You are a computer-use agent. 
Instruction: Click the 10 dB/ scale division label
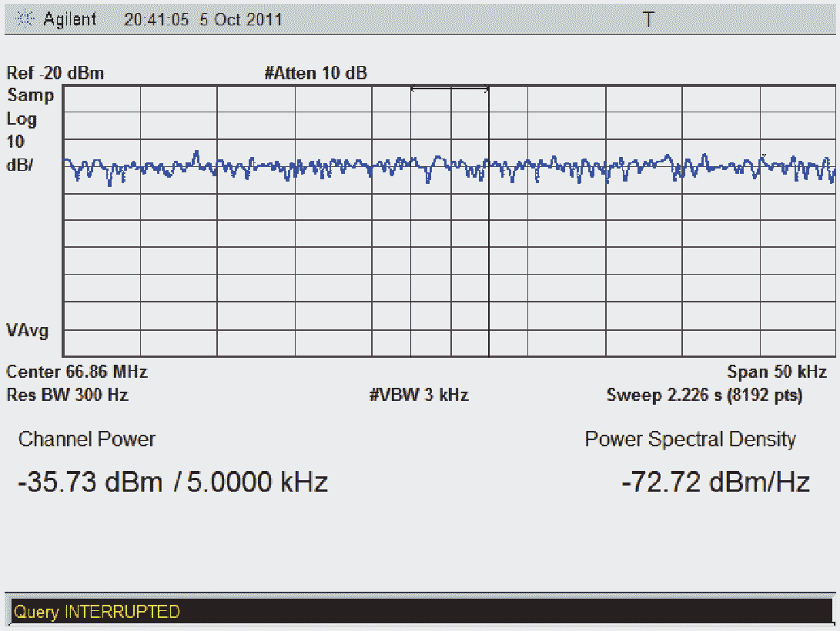click(x=19, y=154)
